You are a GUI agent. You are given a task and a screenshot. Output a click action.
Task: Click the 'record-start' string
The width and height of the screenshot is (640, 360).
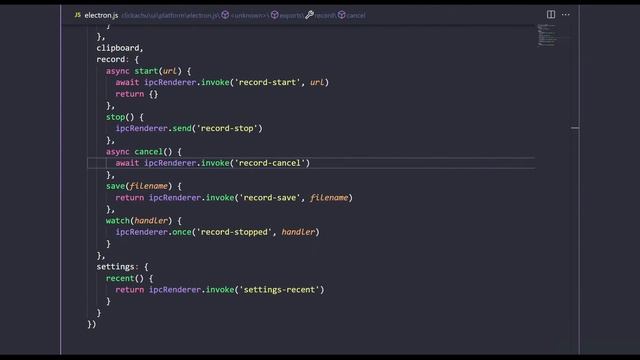pyautogui.click(x=267, y=82)
